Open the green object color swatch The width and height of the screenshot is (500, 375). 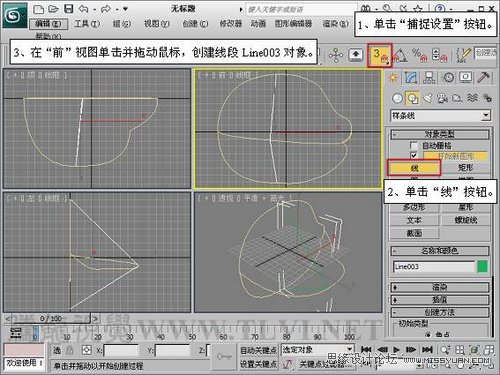click(x=482, y=267)
